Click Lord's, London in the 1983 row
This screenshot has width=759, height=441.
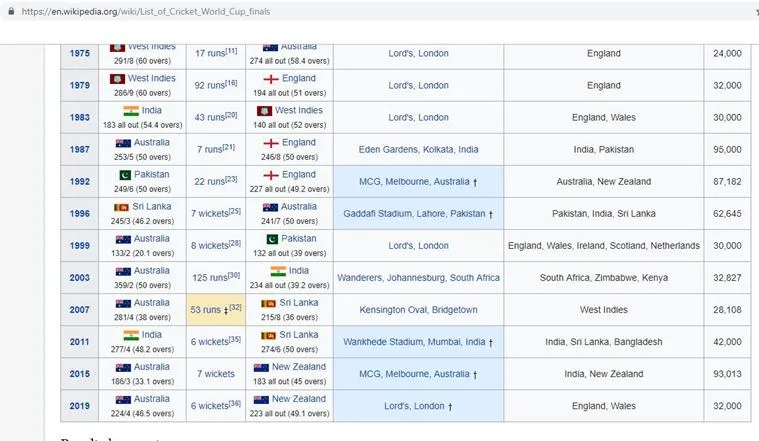(418, 117)
